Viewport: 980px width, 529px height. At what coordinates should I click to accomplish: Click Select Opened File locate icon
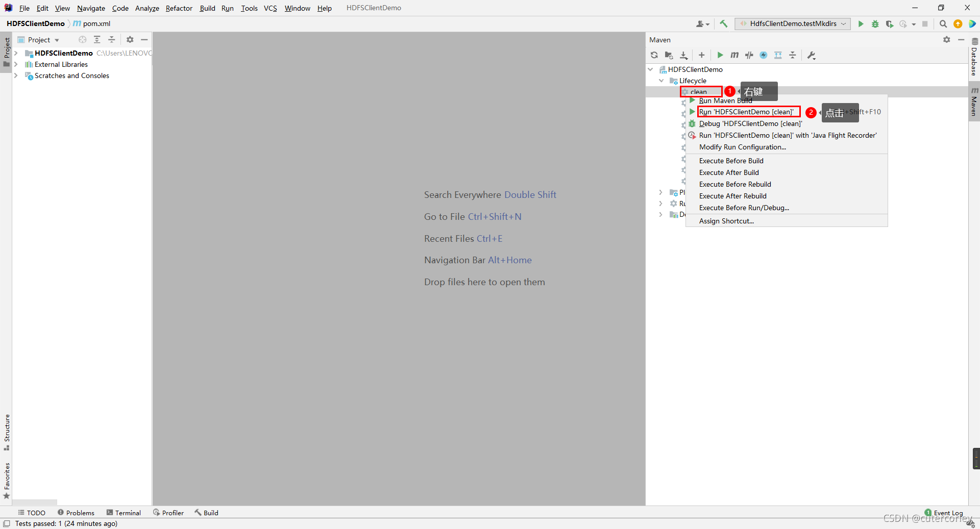pos(83,40)
